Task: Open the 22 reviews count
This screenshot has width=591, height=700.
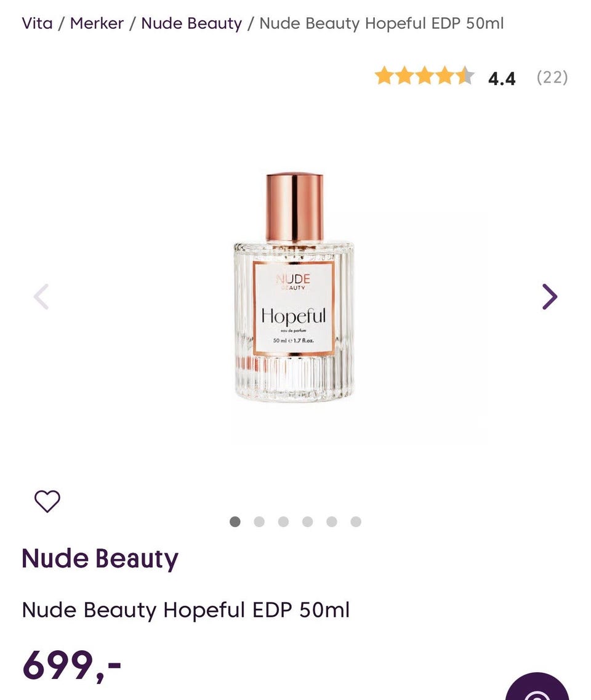Action: pos(552,77)
